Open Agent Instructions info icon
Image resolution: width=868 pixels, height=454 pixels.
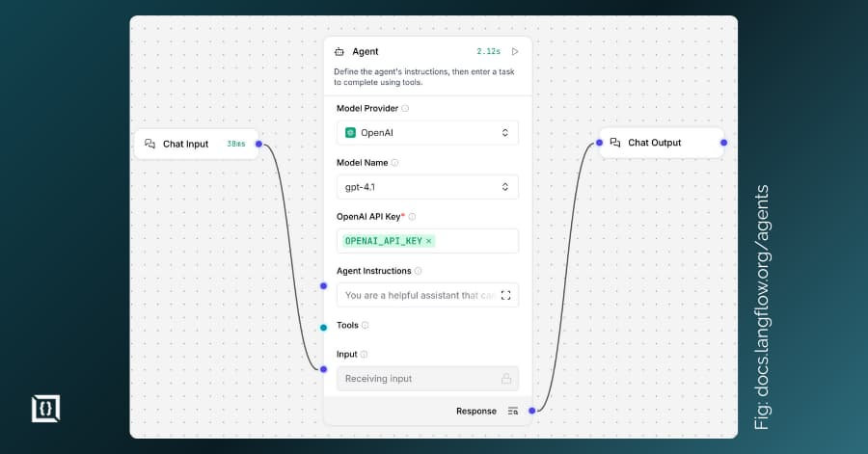pyautogui.click(x=418, y=271)
